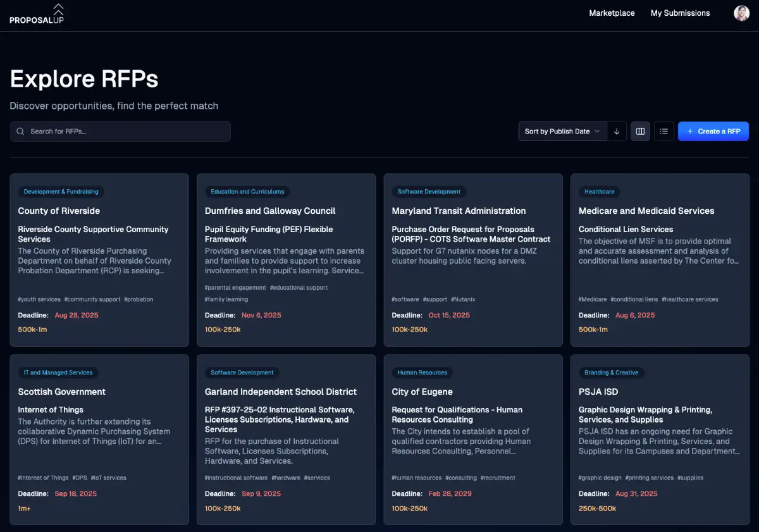Click Create a RFP button

click(713, 132)
